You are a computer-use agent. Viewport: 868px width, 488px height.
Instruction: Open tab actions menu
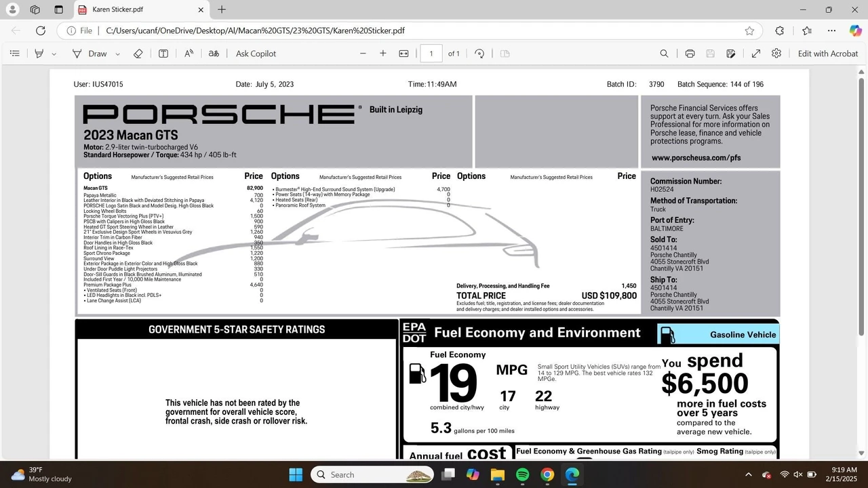(58, 9)
